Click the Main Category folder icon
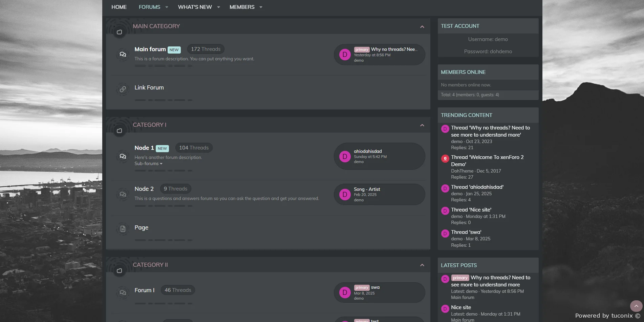644x322 pixels. (119, 32)
